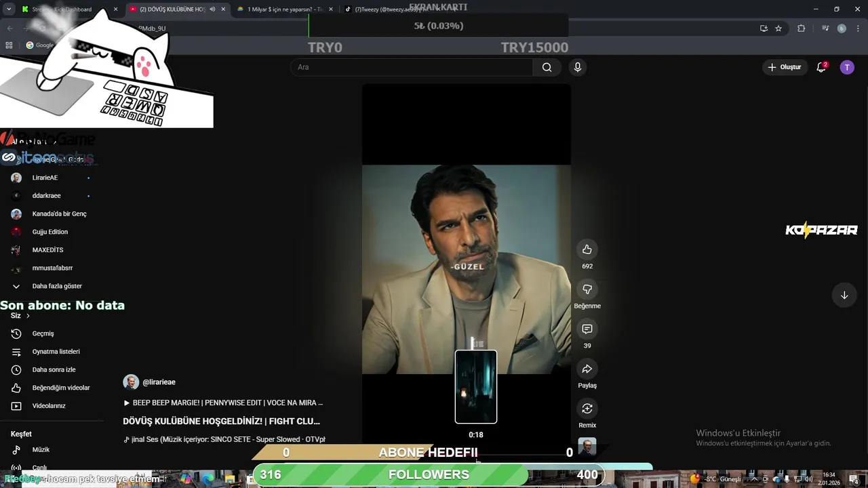Like the Short with thumbs up

[587, 249]
